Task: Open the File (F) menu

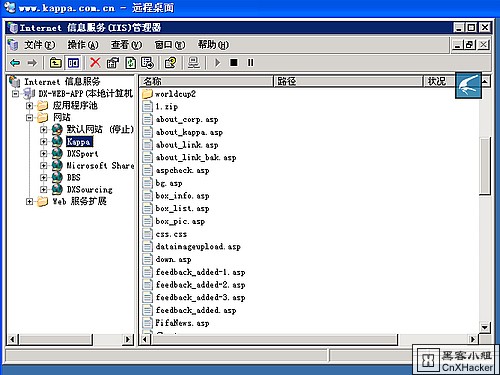Action: [x=40, y=45]
